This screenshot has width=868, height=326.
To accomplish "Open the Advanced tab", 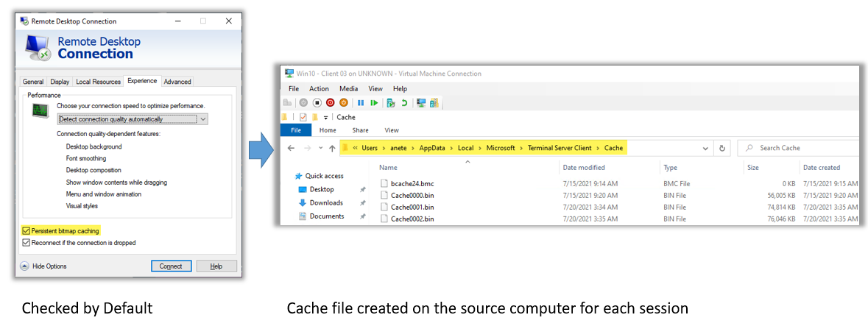I will click(x=177, y=82).
